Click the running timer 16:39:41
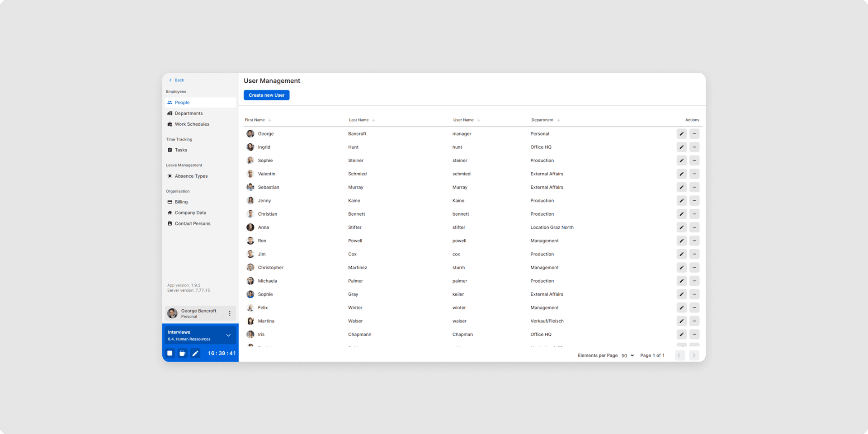868x434 pixels. (222, 354)
